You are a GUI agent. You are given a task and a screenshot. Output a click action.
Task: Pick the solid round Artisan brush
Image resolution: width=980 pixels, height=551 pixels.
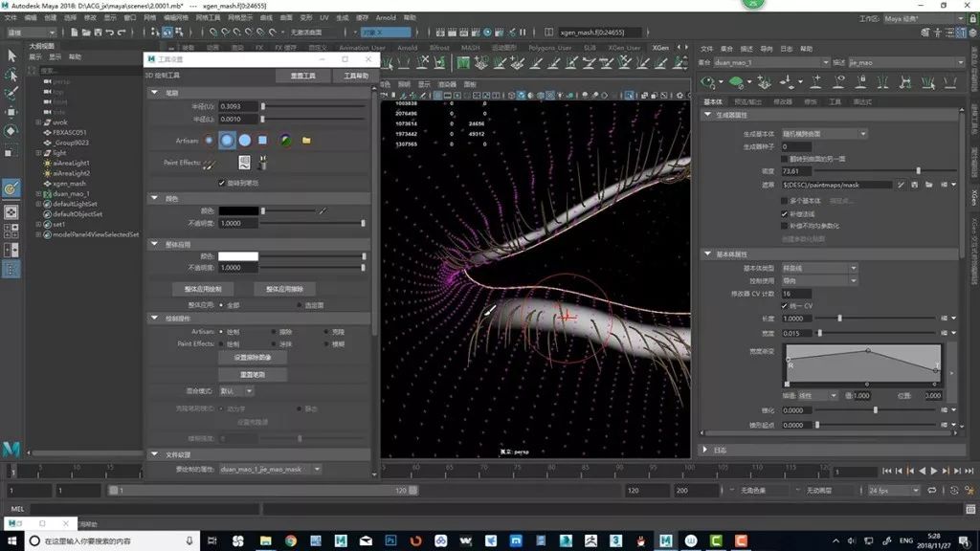(245, 141)
